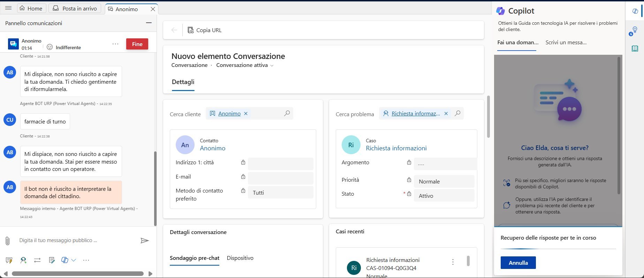Click the Stato field showing Attivo

click(x=444, y=196)
